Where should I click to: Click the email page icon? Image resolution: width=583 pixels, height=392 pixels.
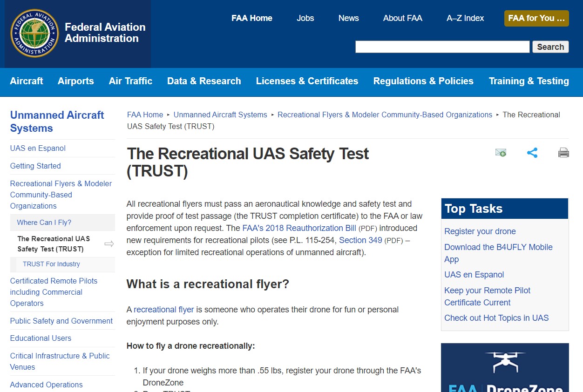(501, 152)
